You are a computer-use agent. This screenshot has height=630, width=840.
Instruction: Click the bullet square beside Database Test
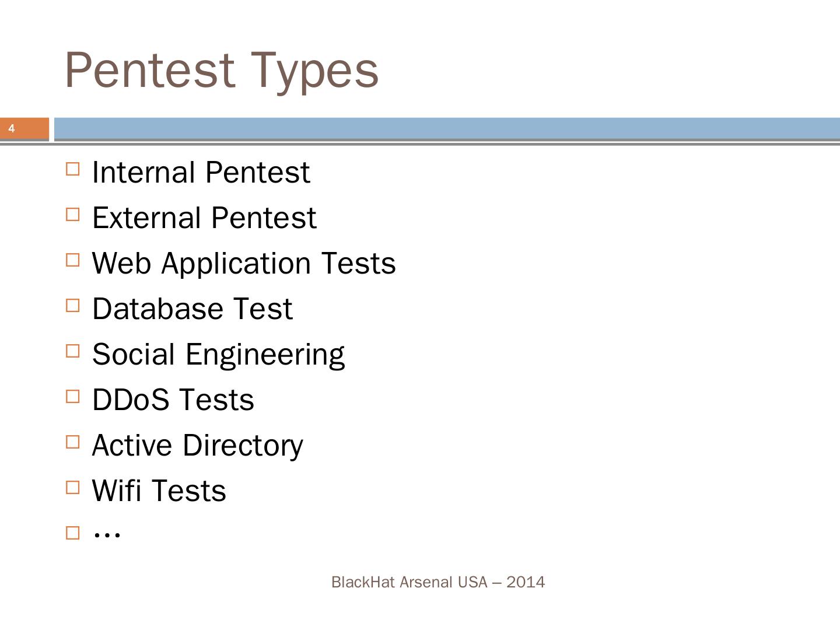[x=72, y=306]
